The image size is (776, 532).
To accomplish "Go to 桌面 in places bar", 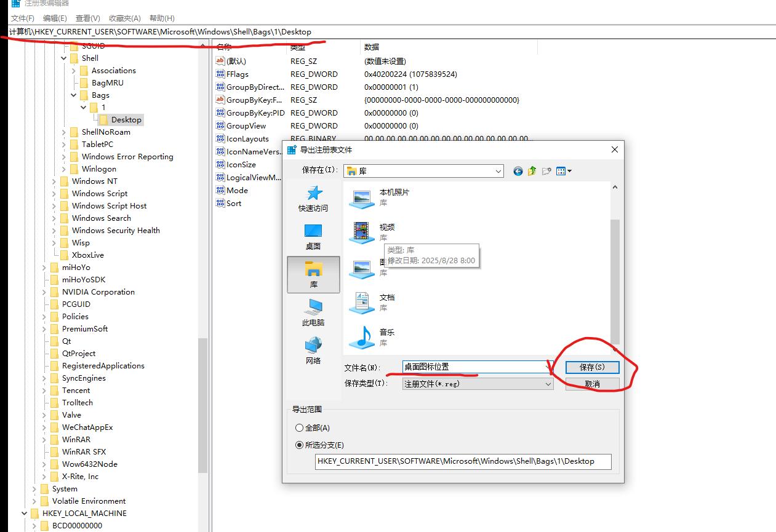I will 313,236.
